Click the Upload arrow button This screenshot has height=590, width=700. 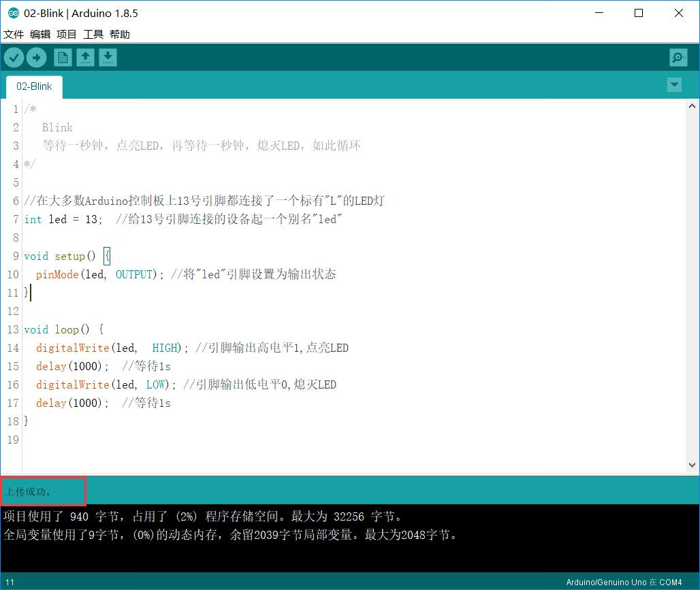36,58
